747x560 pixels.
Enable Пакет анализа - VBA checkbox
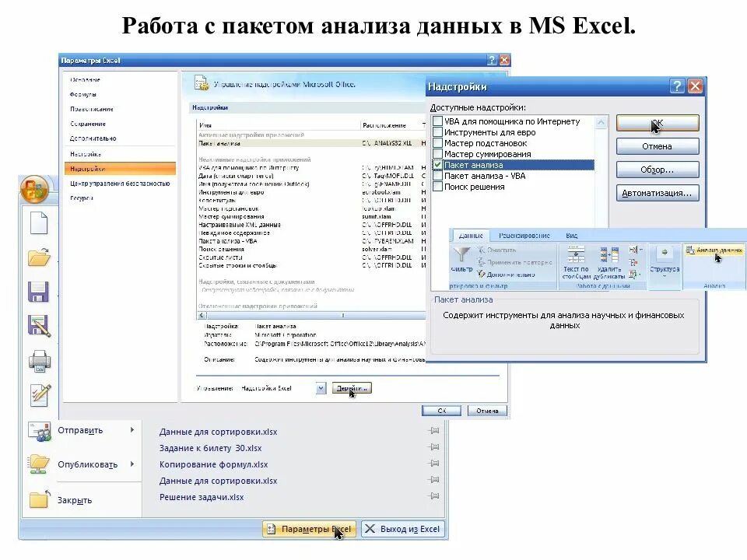click(437, 176)
